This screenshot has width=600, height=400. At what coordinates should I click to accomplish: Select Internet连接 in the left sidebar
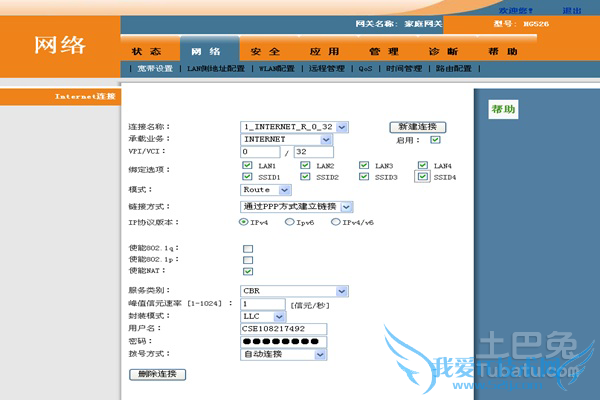point(85,96)
